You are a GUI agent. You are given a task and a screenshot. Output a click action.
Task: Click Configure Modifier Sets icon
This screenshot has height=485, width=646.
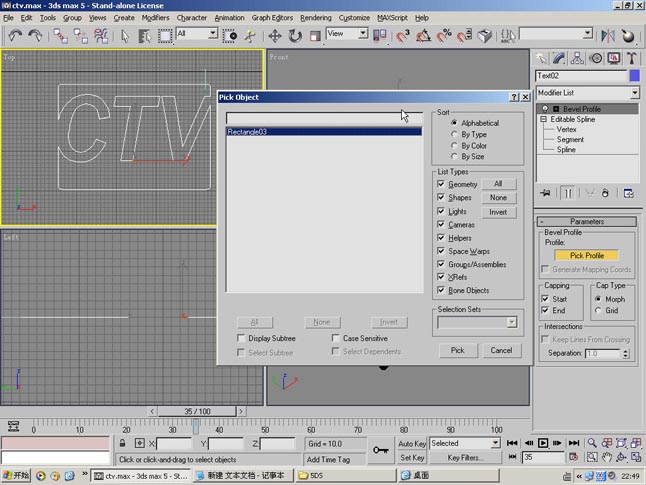629,193
